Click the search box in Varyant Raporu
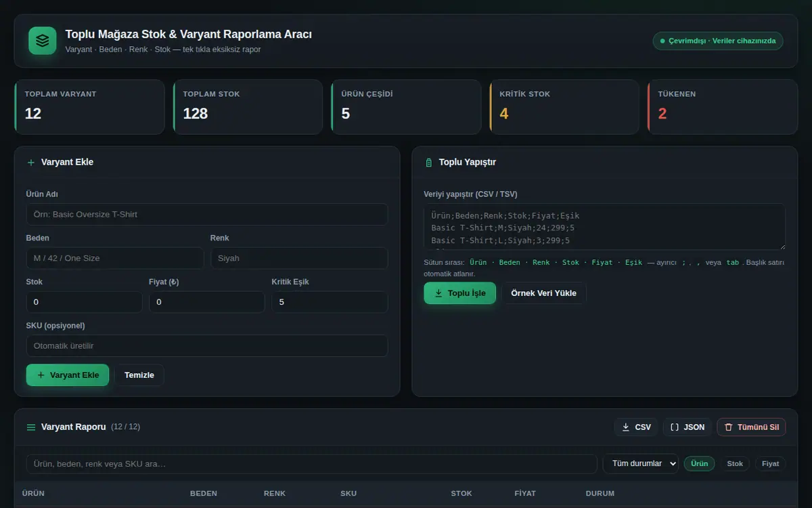Screen dimensions: 812x508 coord(312,464)
